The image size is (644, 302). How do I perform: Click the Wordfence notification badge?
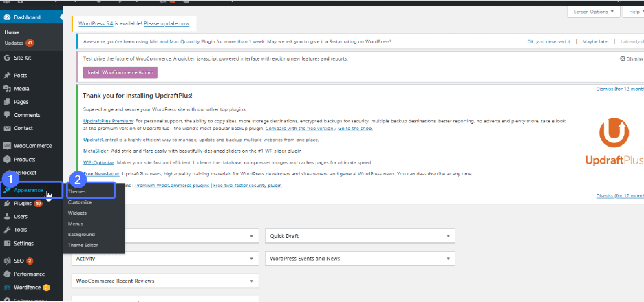pos(46,288)
